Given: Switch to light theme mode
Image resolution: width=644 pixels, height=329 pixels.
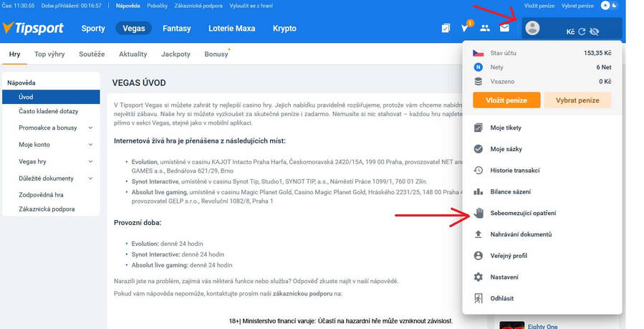Looking at the screenshot, I should pyautogui.click(x=605, y=6).
